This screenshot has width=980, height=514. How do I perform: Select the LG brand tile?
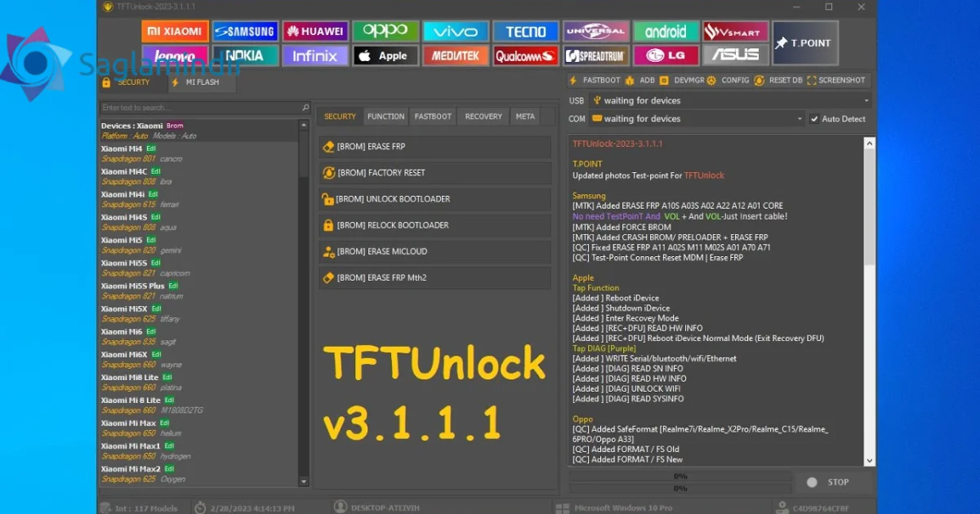click(666, 55)
